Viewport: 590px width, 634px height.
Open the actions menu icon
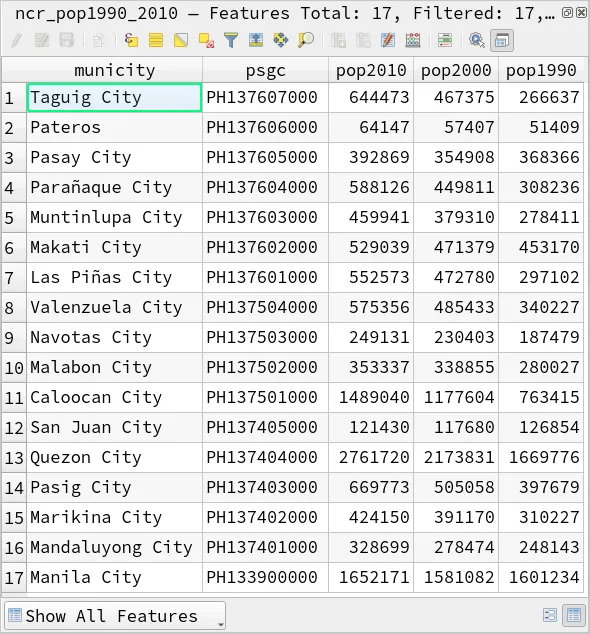tap(477, 40)
